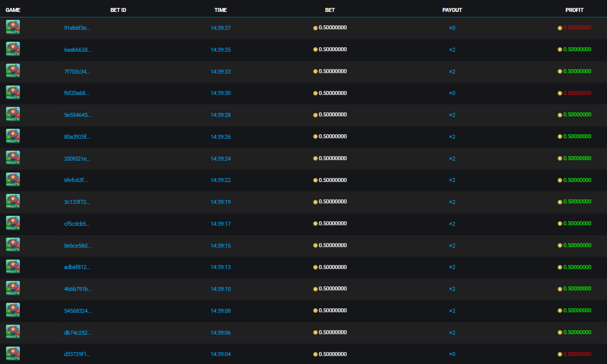Click the Roulette icon in the d33729f1 row
This screenshot has height=364, width=607.
(13, 354)
